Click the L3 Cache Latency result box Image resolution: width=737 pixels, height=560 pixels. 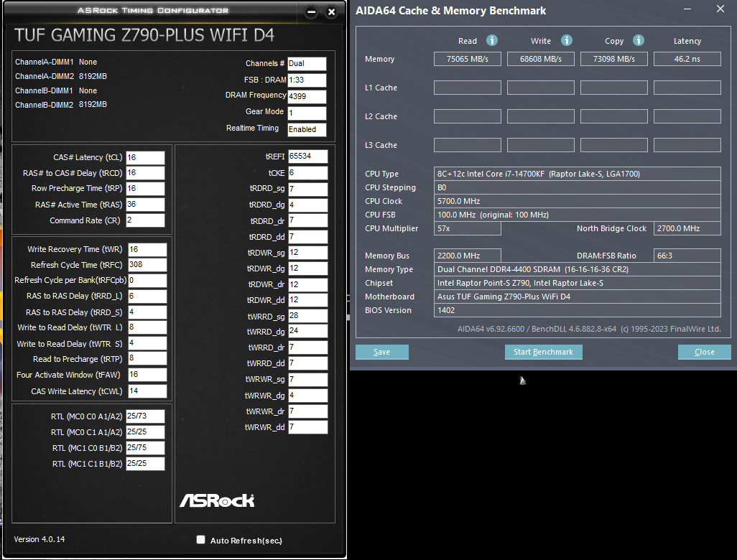click(x=687, y=145)
